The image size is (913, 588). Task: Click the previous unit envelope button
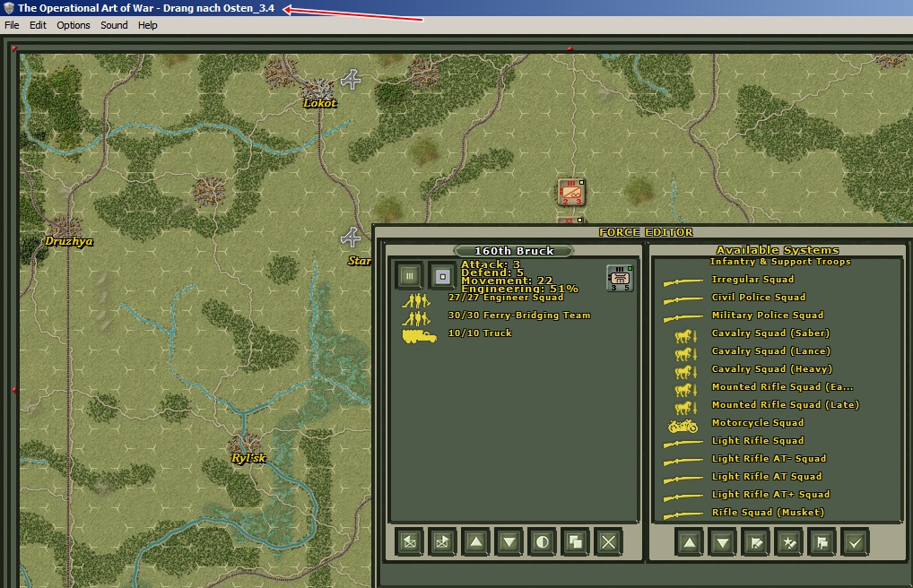pos(409,542)
